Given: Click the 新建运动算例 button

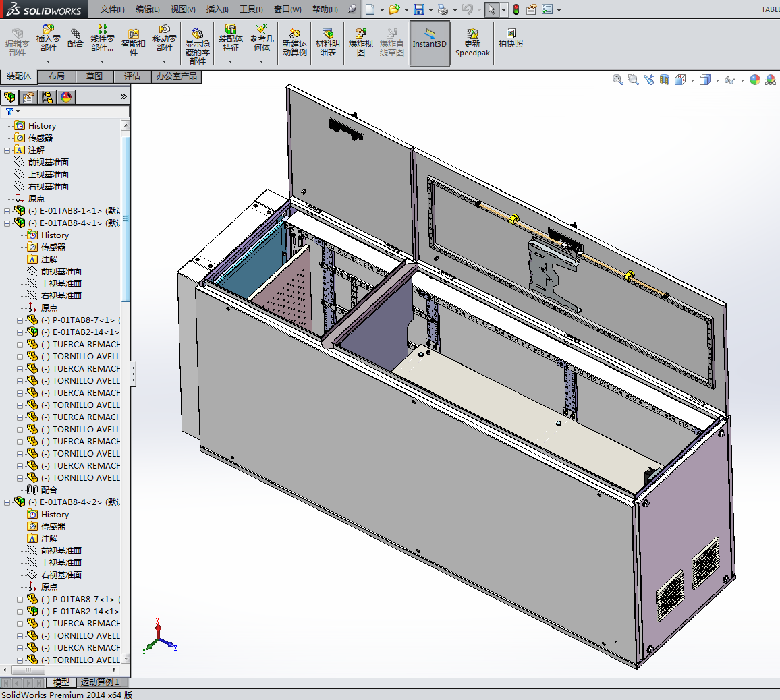Looking at the screenshot, I should 295,42.
